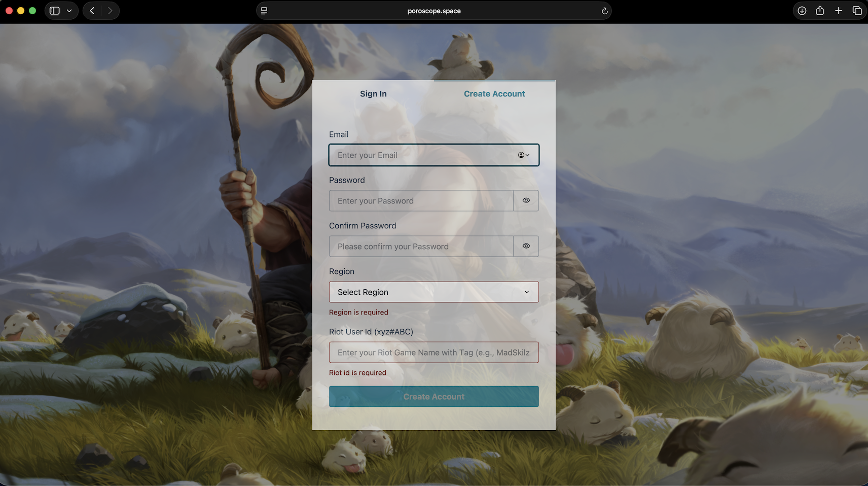Open the Select Region dropdown
The width and height of the screenshot is (868, 486).
tap(434, 292)
